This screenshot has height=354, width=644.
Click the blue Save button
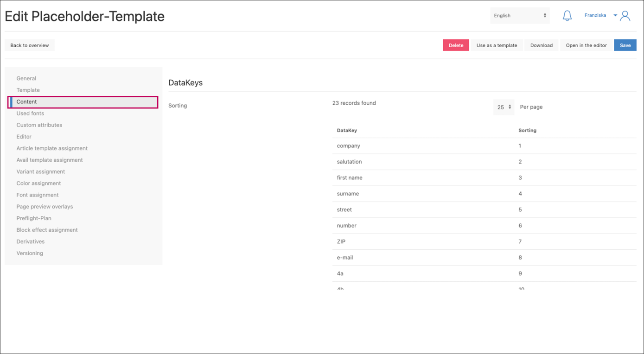point(625,45)
